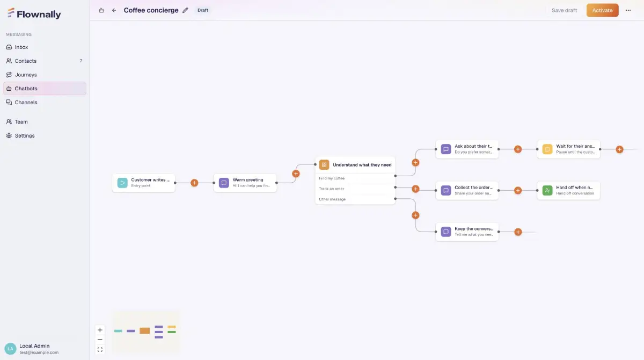Rename chatbot with pencil icon

(186, 10)
